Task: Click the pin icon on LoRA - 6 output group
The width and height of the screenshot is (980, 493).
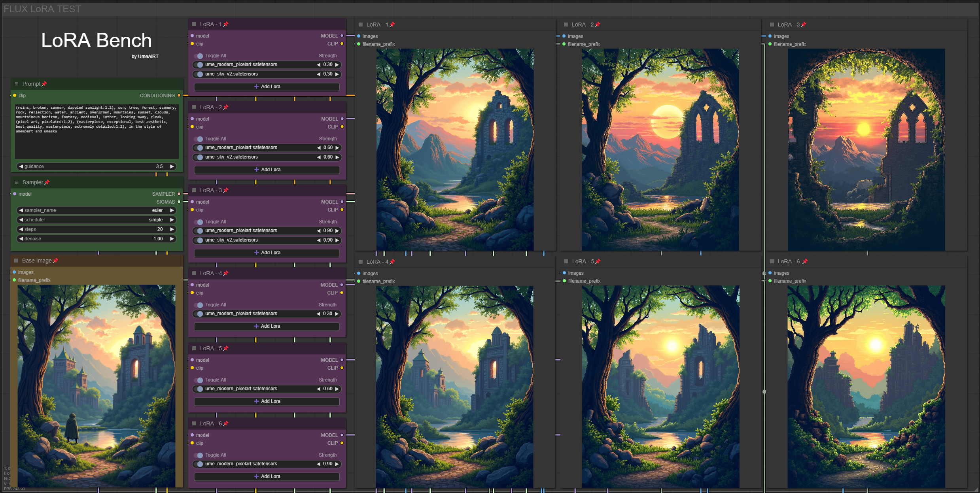Action: point(805,261)
